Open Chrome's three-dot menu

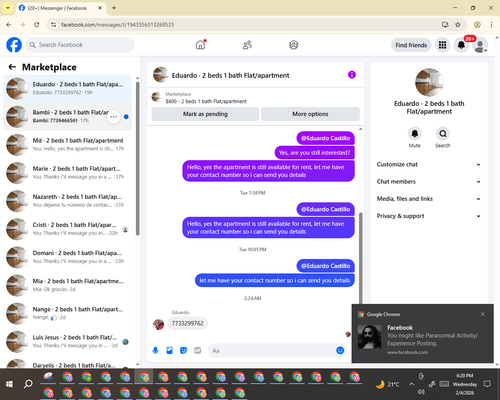coord(491,24)
